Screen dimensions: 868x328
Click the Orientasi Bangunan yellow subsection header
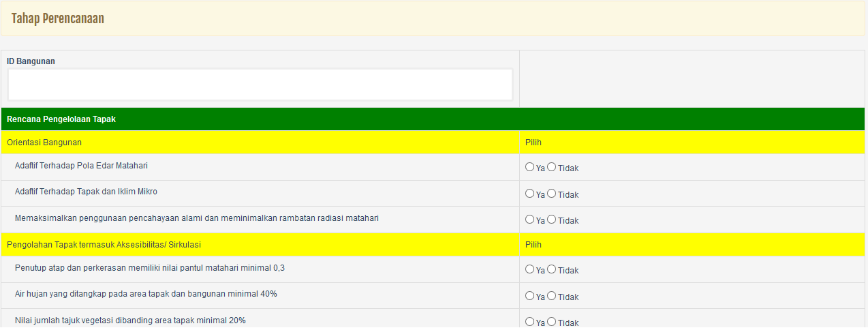tap(44, 143)
